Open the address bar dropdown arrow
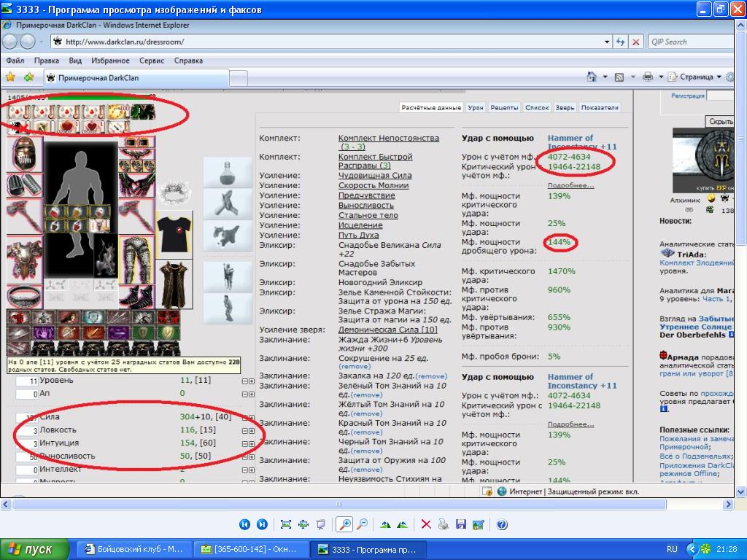The width and height of the screenshot is (747, 560). point(606,42)
